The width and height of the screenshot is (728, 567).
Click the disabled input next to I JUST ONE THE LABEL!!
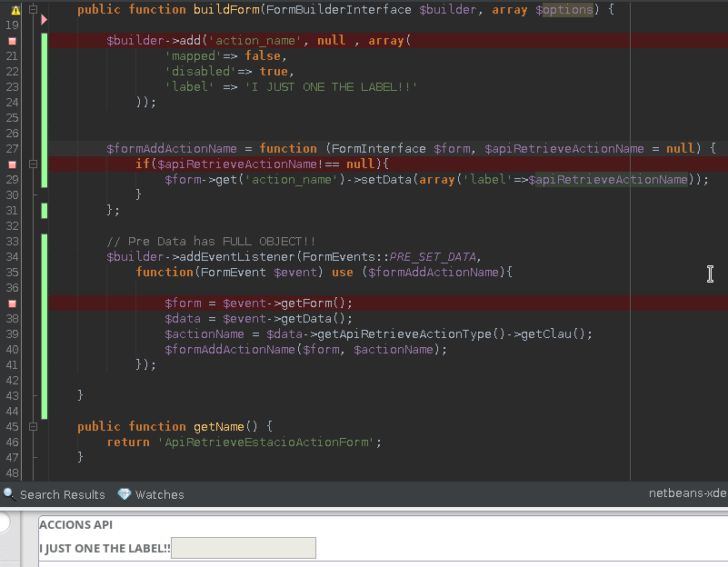244,548
